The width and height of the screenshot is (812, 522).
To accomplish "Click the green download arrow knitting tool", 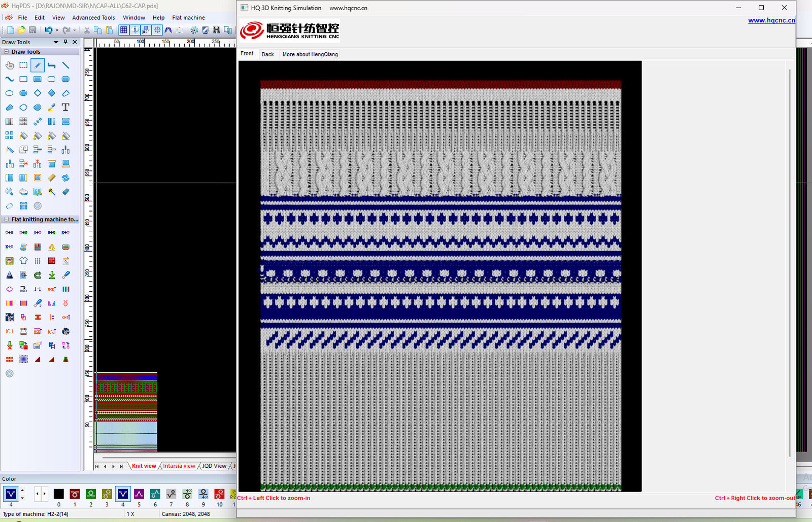I will pyautogui.click(x=52, y=275).
